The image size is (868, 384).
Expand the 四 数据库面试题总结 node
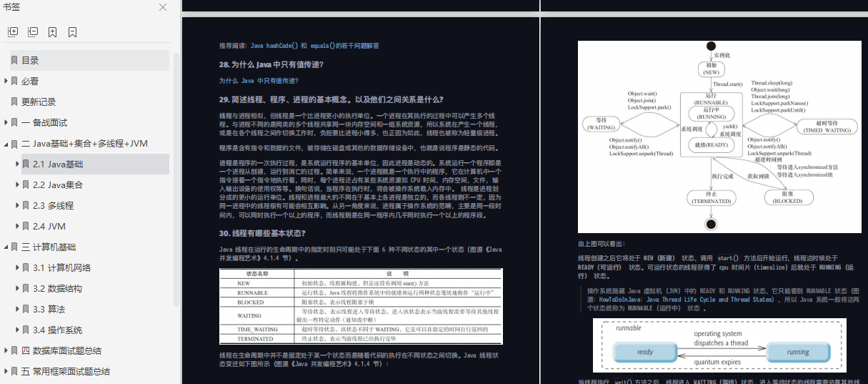[6, 351]
